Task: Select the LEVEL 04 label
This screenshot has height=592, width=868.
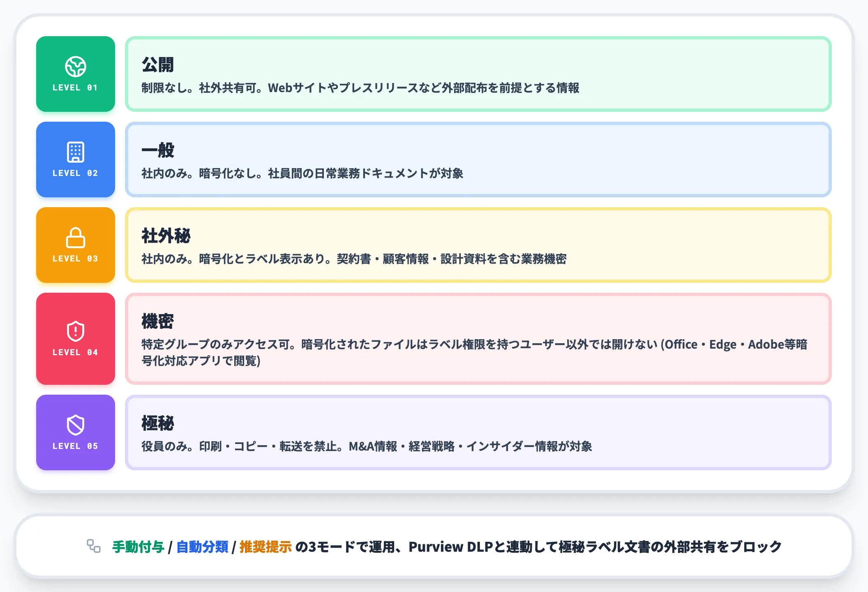Action: (x=75, y=352)
